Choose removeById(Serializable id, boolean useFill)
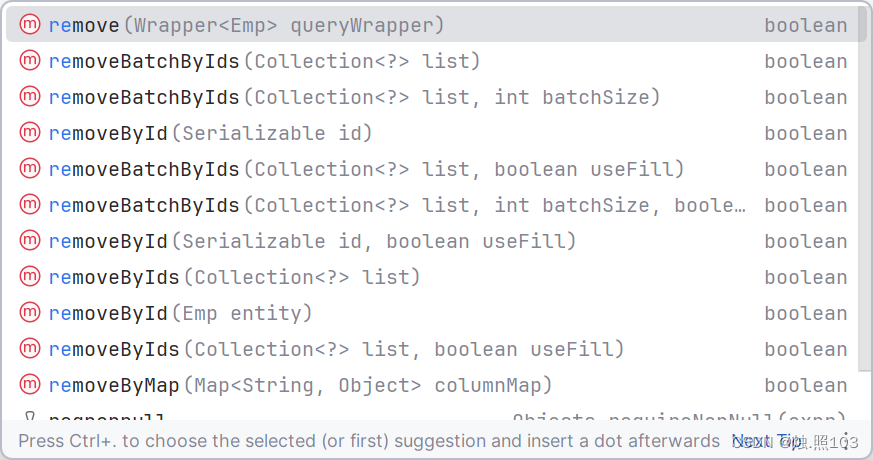Image resolution: width=873 pixels, height=460 pixels. [432, 241]
